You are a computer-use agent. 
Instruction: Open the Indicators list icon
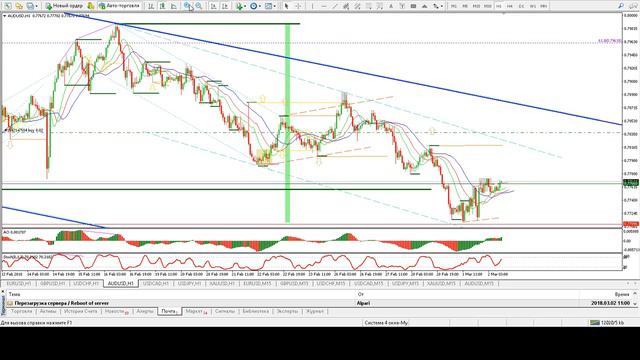click(x=239, y=6)
